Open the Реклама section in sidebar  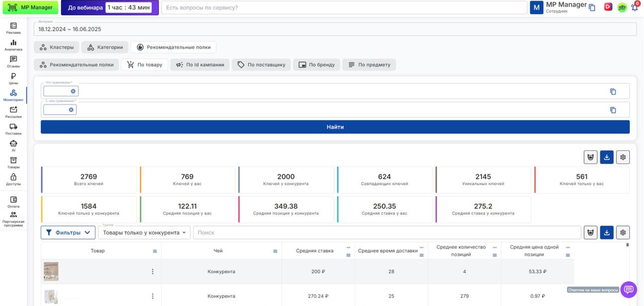pos(13,28)
